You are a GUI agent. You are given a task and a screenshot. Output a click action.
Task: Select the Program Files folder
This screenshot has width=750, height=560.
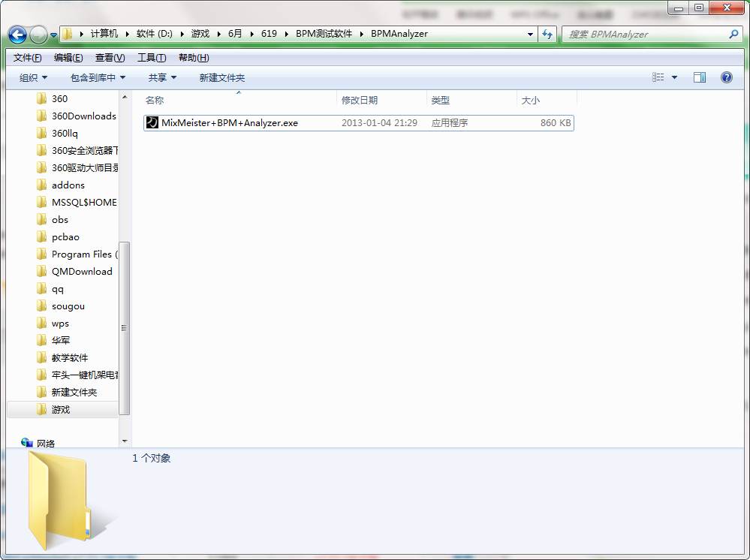click(85, 254)
